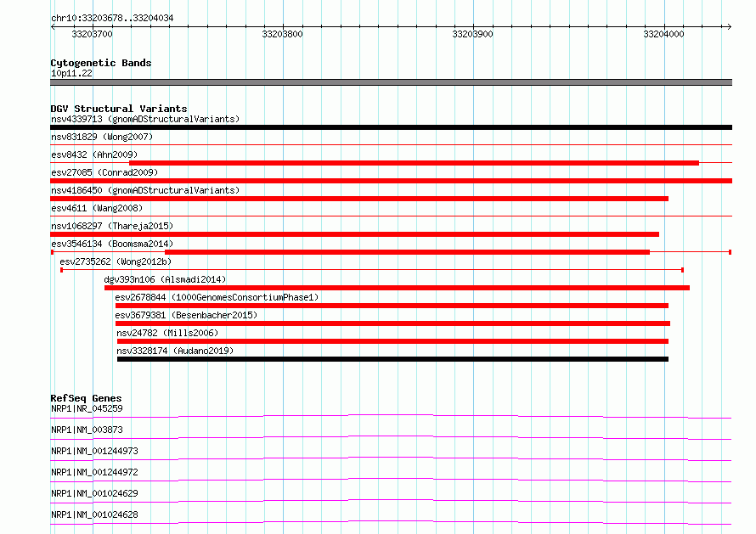This screenshot has height=534, width=756.
Task: Click the NRP1|NM_001244973 gene label
Action: click(x=94, y=451)
